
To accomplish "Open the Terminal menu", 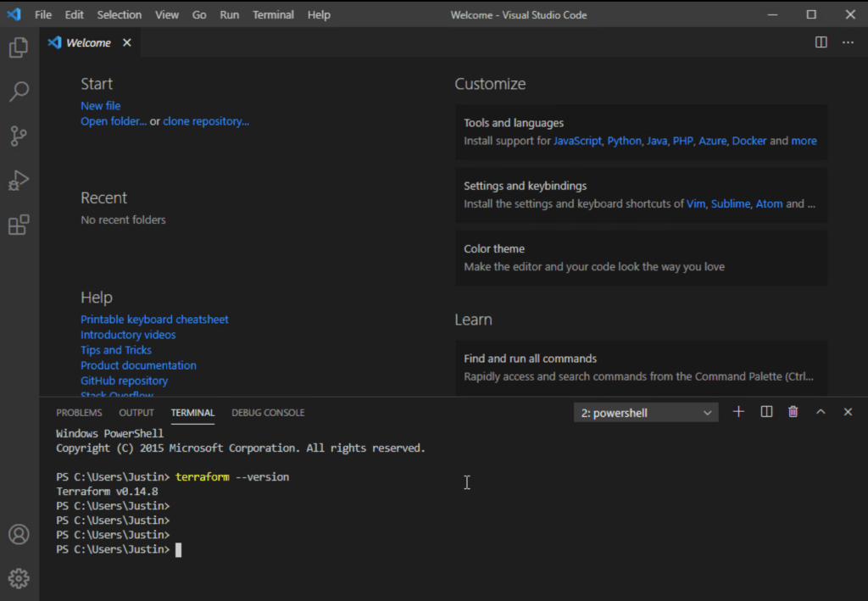I will (273, 14).
